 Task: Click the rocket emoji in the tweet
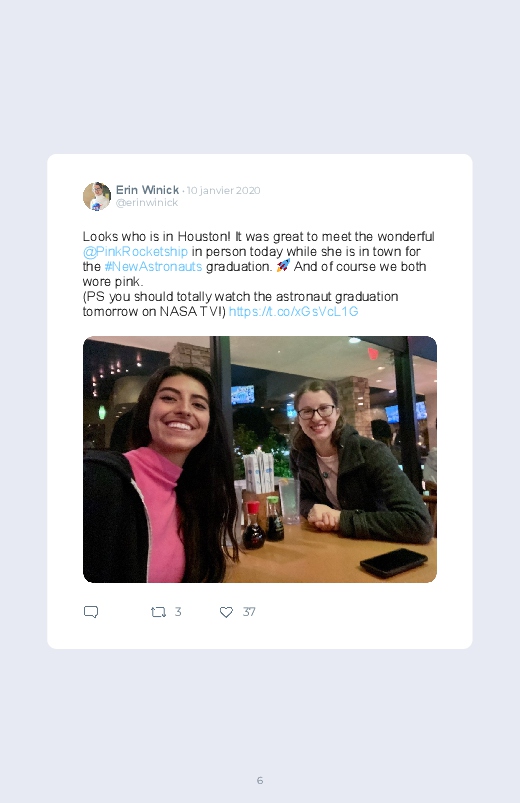[283, 266]
